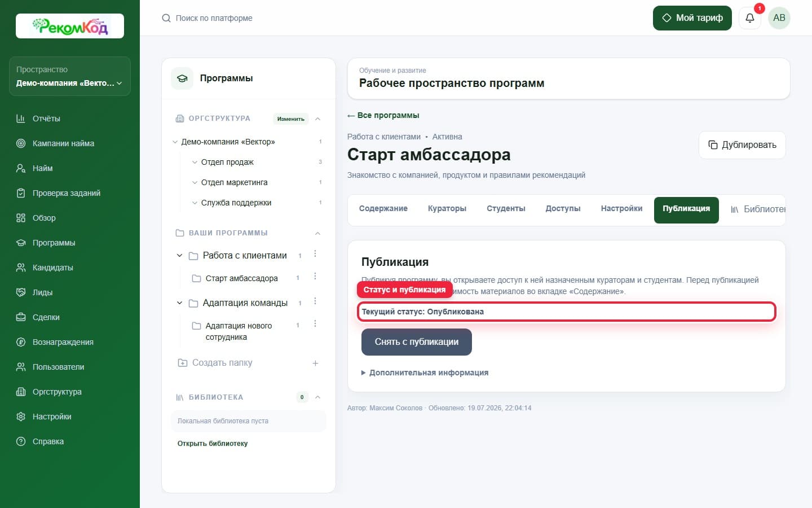Click the plus icon next to Создать папку
This screenshot has width=812, height=508.
[315, 363]
